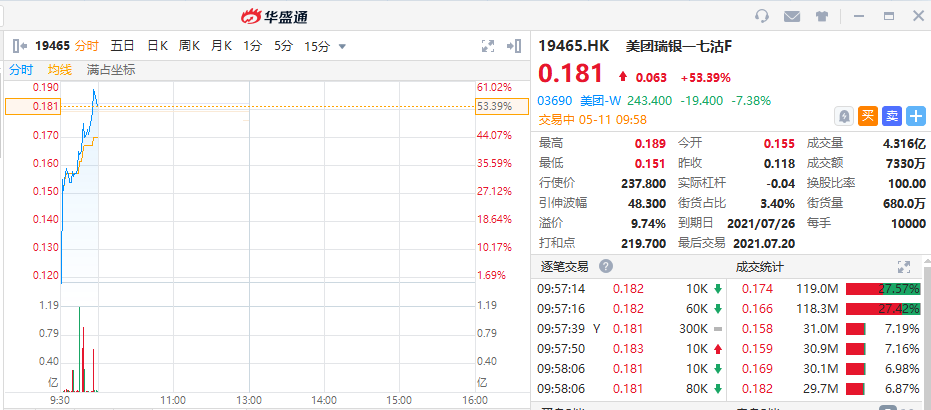Open customer service headset icon
The width and height of the screenshot is (931, 410).
click(x=762, y=16)
